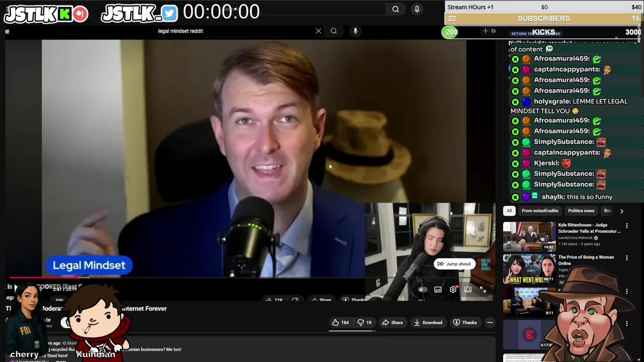This screenshot has width=644, height=362.
Task: Switch to theater mode in player
Action: pyautogui.click(x=468, y=290)
